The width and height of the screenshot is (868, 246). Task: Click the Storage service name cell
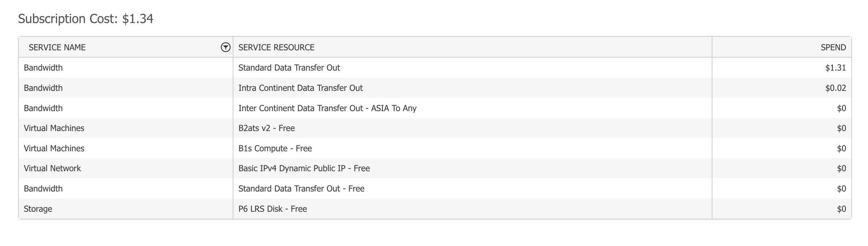[x=38, y=209]
